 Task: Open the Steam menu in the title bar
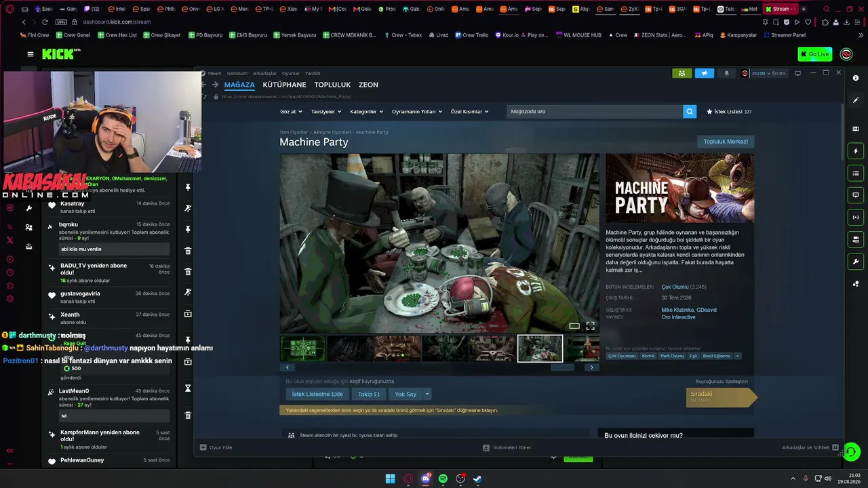point(214,73)
